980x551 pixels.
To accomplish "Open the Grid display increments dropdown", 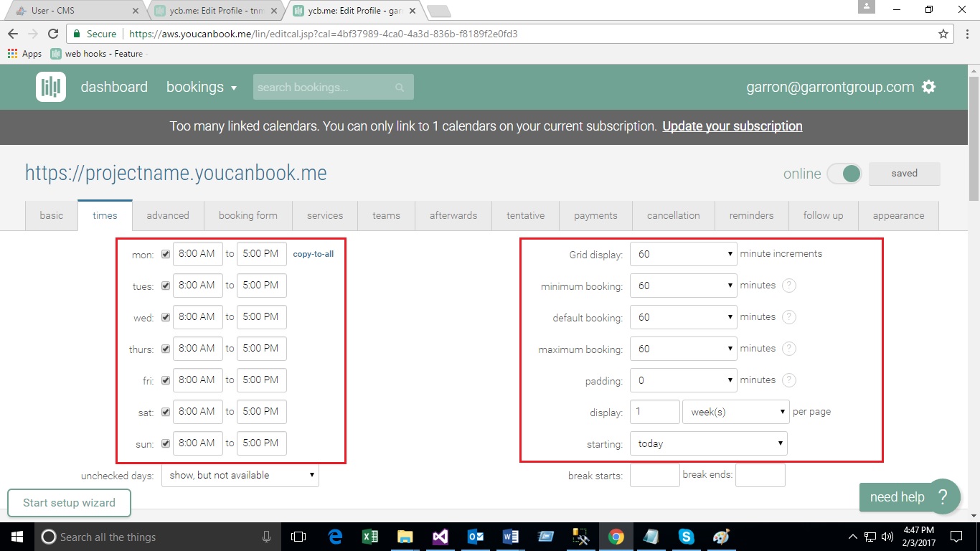I will (x=683, y=254).
